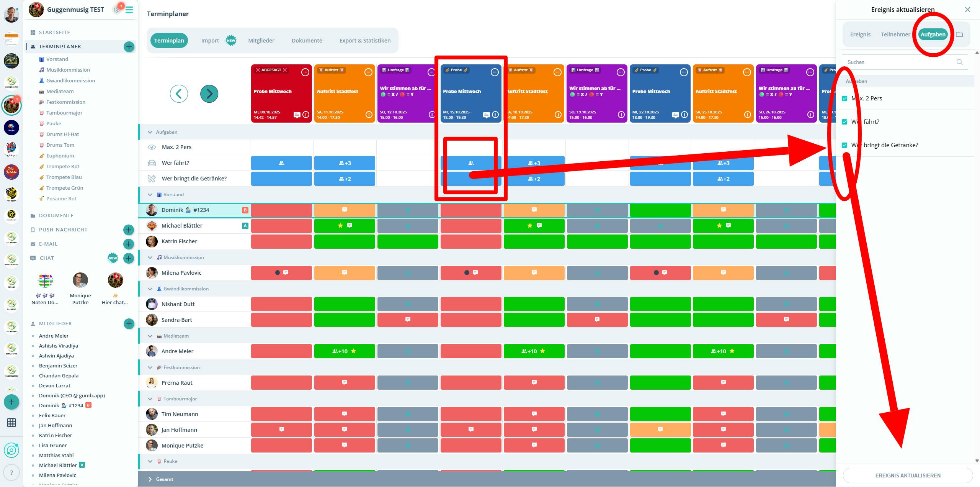Open the Export & Statistiken tab
This screenshot has height=487, width=980.
(x=365, y=41)
